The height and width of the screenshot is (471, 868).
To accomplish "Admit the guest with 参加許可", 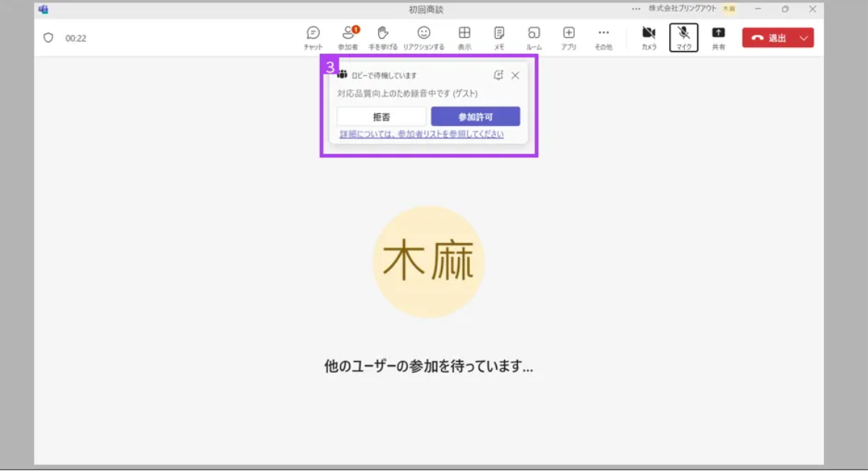I will (475, 117).
